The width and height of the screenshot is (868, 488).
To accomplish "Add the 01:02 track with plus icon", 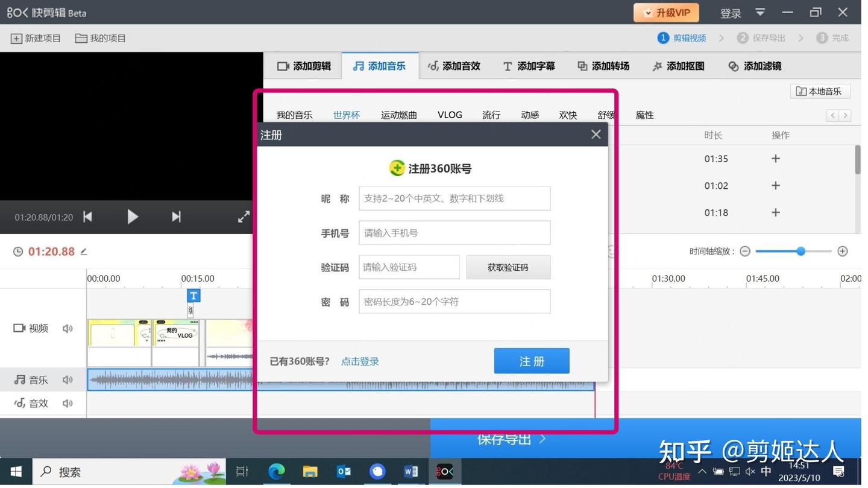I will click(x=776, y=186).
